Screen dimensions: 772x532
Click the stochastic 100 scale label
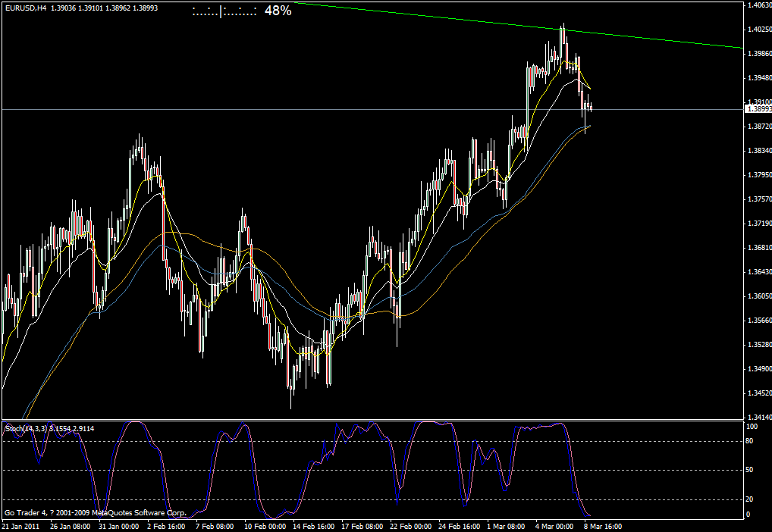click(x=752, y=427)
